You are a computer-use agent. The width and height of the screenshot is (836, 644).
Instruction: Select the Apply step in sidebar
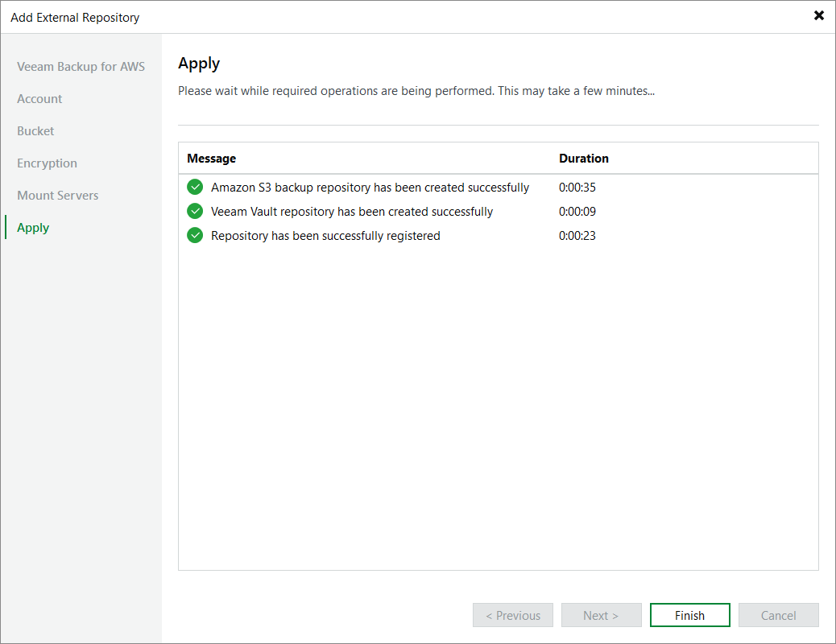33,228
